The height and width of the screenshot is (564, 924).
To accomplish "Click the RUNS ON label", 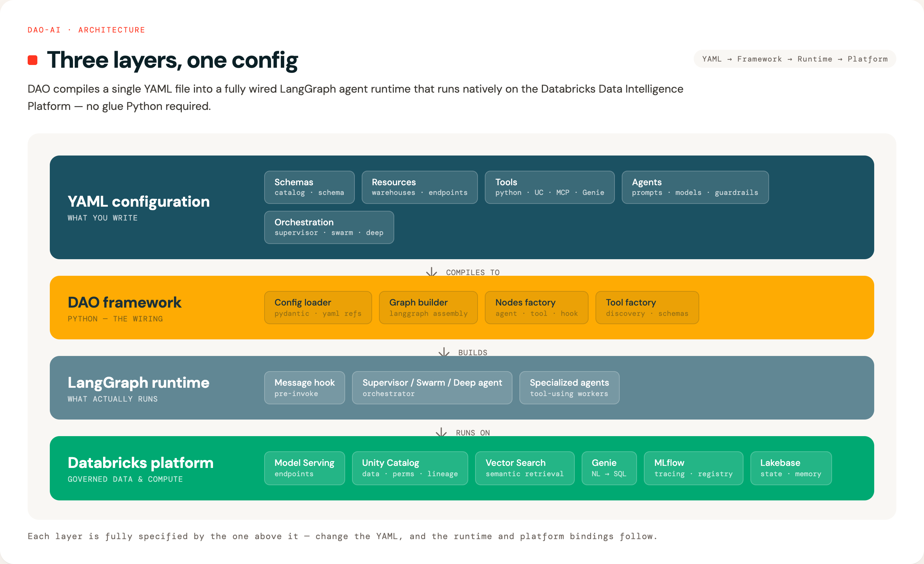I will (x=472, y=433).
